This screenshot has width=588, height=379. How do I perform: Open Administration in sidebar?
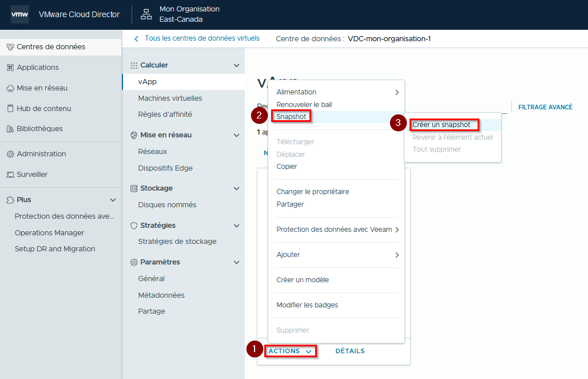tap(41, 154)
